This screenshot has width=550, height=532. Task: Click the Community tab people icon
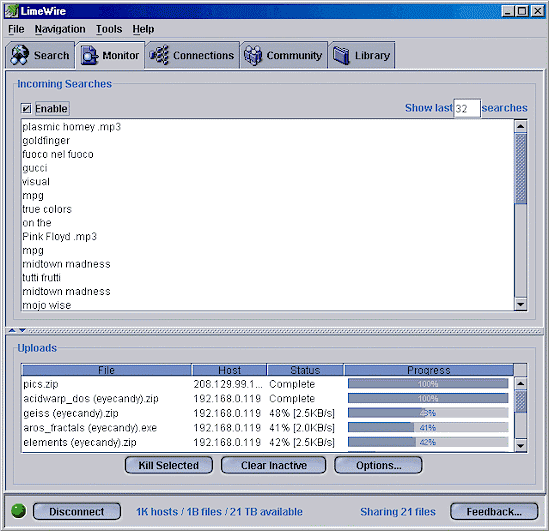253,55
